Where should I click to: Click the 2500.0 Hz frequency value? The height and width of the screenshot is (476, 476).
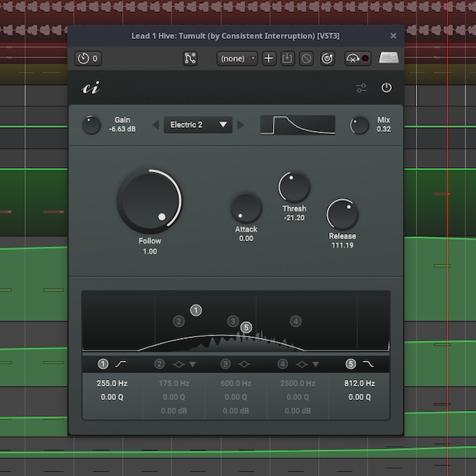coord(297,383)
